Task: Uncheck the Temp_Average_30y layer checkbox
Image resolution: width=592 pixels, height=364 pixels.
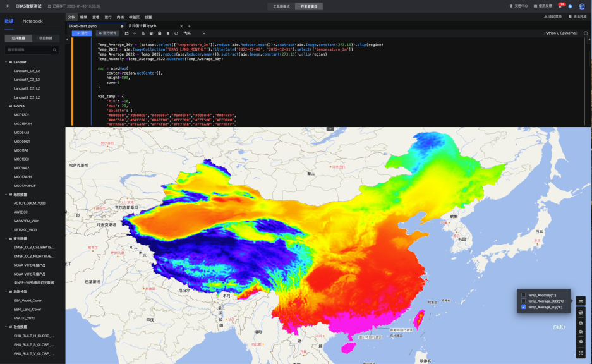Action: 523,307
